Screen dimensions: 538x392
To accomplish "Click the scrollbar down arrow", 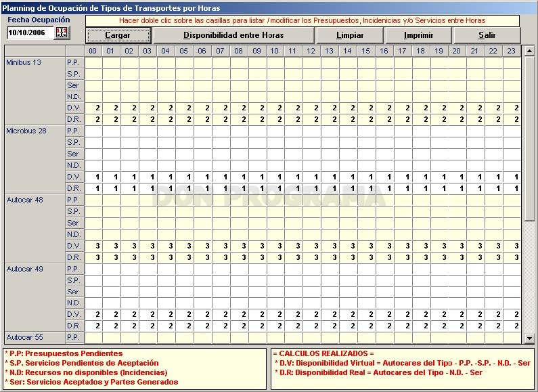I will pyautogui.click(x=529, y=339).
